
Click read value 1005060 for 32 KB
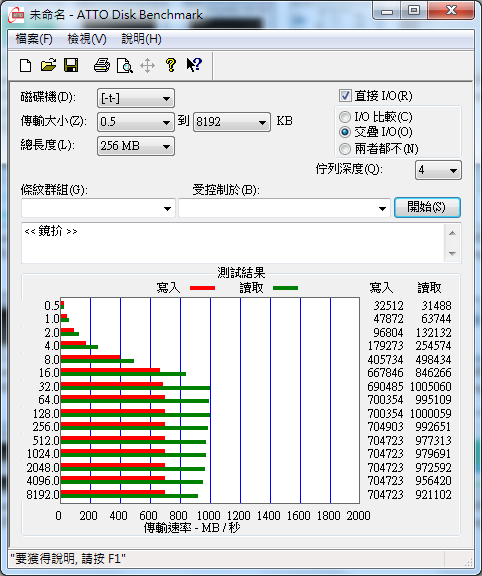[x=431, y=386]
